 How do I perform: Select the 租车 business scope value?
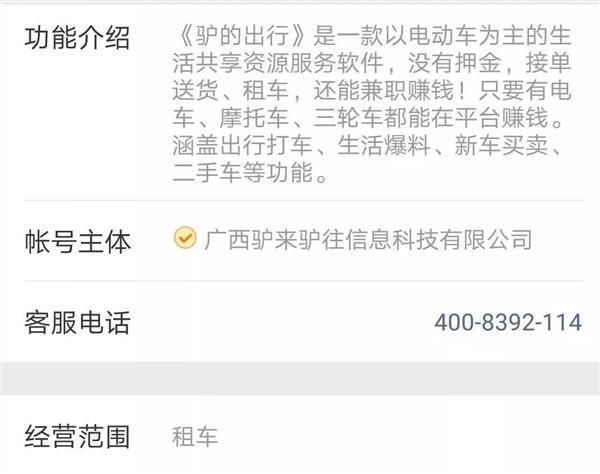pos(195,437)
